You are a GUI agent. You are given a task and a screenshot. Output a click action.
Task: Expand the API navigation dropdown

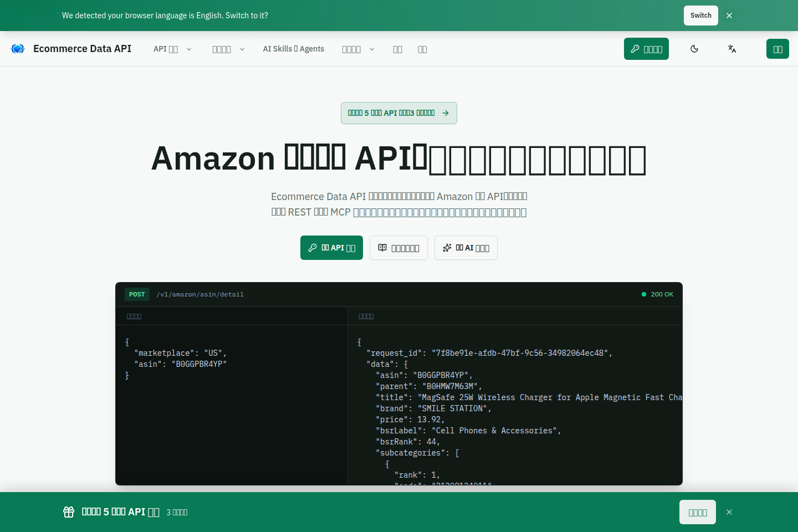click(172, 49)
